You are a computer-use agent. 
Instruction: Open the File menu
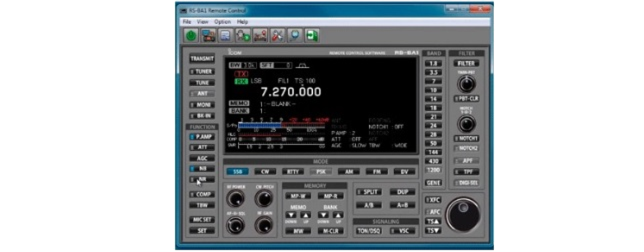(187, 22)
